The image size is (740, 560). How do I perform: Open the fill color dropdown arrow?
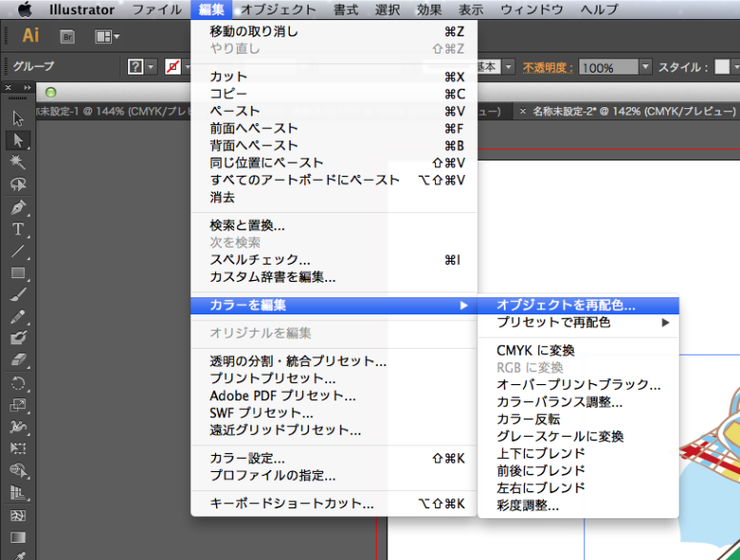(151, 67)
